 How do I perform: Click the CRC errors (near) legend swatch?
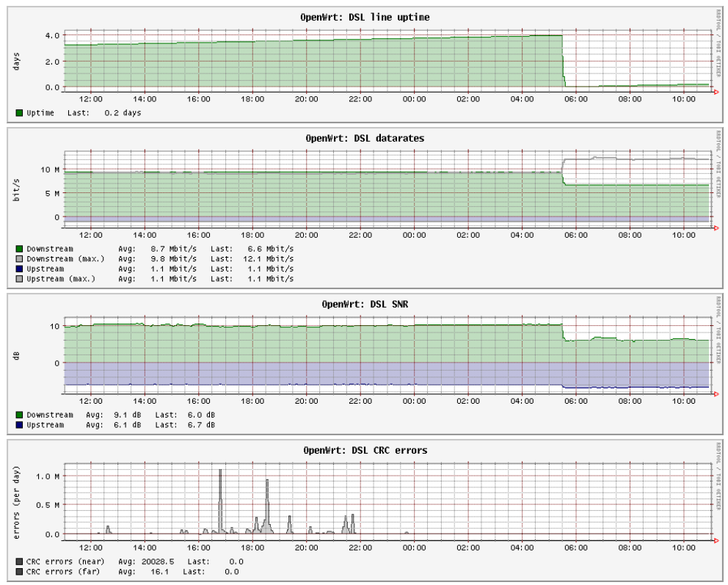[19, 562]
